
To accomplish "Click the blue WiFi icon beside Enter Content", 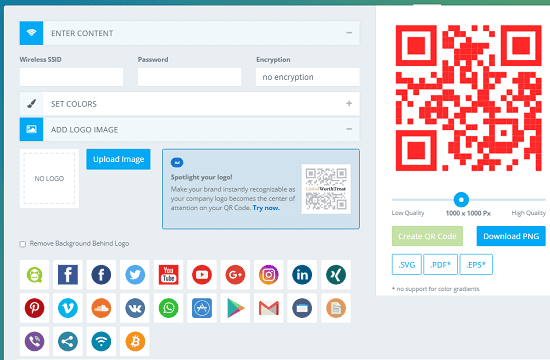I will click(x=31, y=33).
